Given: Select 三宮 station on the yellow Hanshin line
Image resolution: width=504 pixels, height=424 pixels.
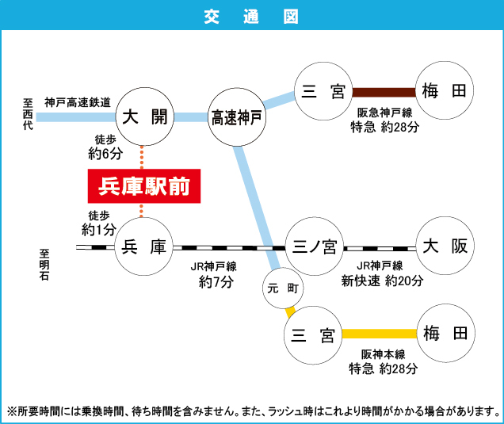Looking at the screenshot, I should pyautogui.click(x=313, y=334).
